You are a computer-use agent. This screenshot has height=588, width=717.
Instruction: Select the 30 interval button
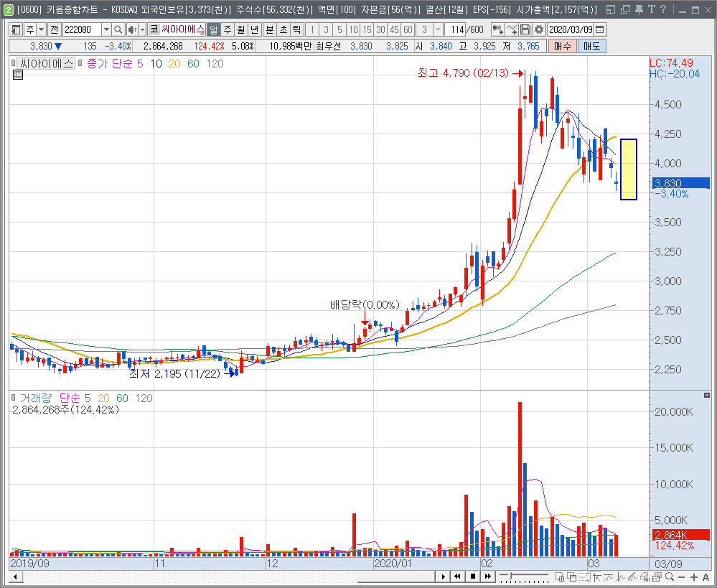(381, 29)
